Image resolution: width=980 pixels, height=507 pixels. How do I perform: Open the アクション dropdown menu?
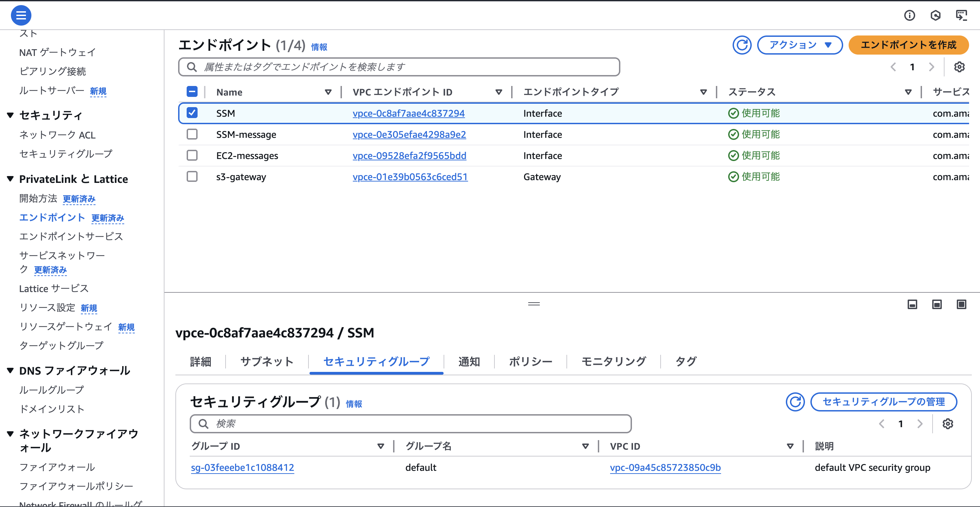tap(799, 45)
